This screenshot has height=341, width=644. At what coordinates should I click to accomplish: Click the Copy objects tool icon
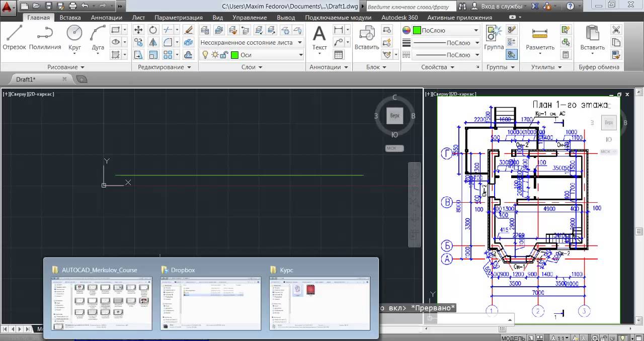(x=139, y=42)
